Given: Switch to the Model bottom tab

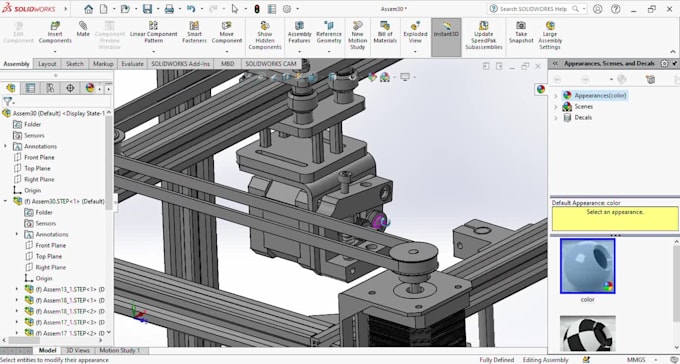Looking at the screenshot, I should (47, 351).
